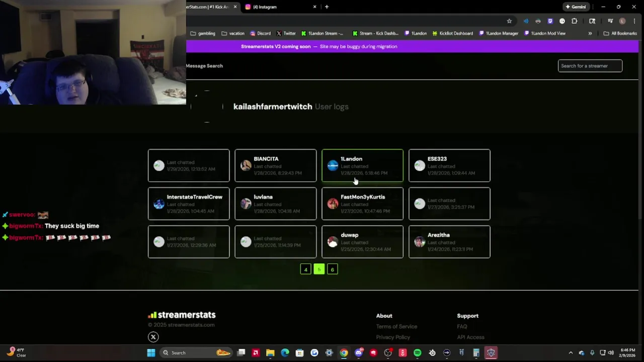
Task: Click the Chrome profile avatar
Action: point(622,21)
